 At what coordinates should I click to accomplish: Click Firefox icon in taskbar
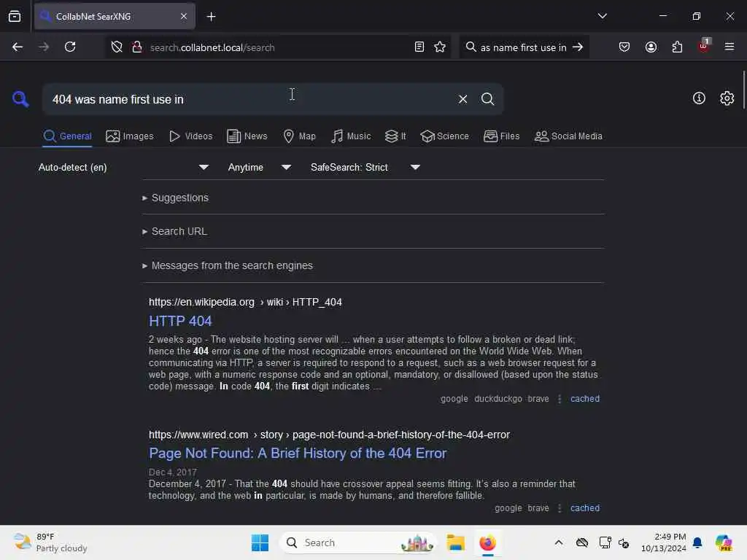click(x=487, y=542)
